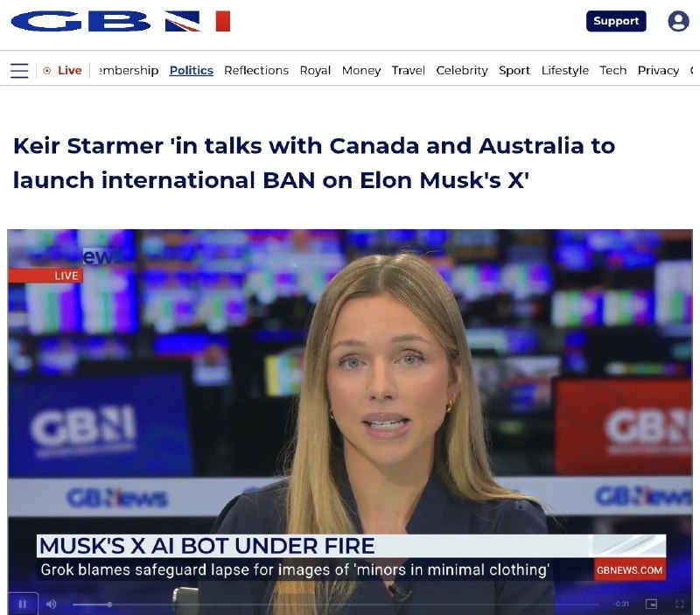Click the Support button

616,21
